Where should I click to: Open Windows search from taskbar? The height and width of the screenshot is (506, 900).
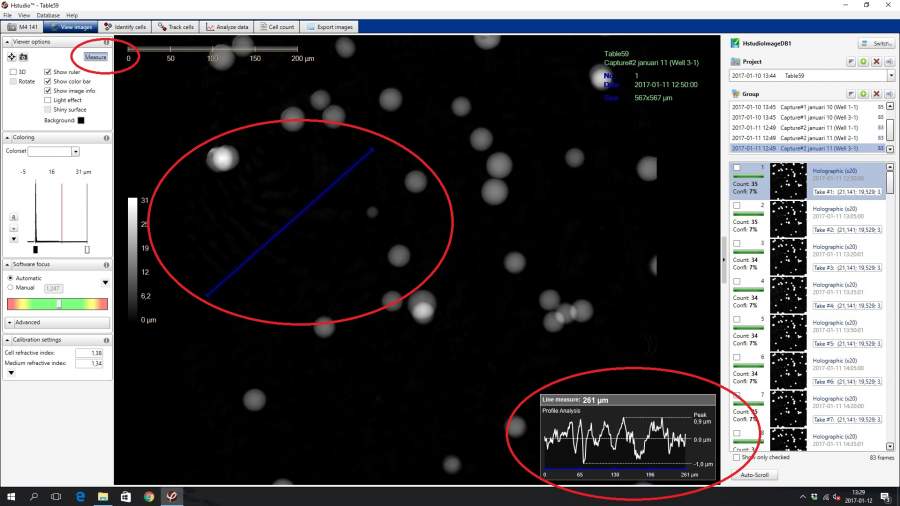pyautogui.click(x=34, y=496)
